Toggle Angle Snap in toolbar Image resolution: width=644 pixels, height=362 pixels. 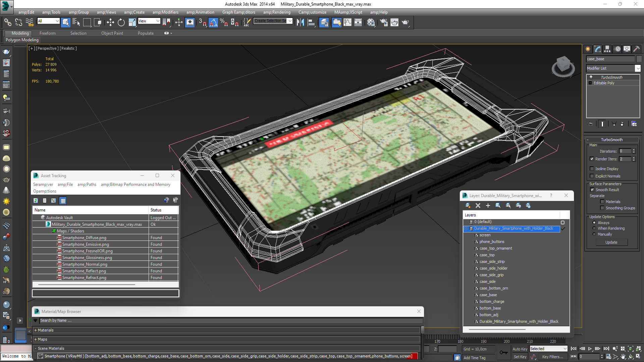pos(213,22)
